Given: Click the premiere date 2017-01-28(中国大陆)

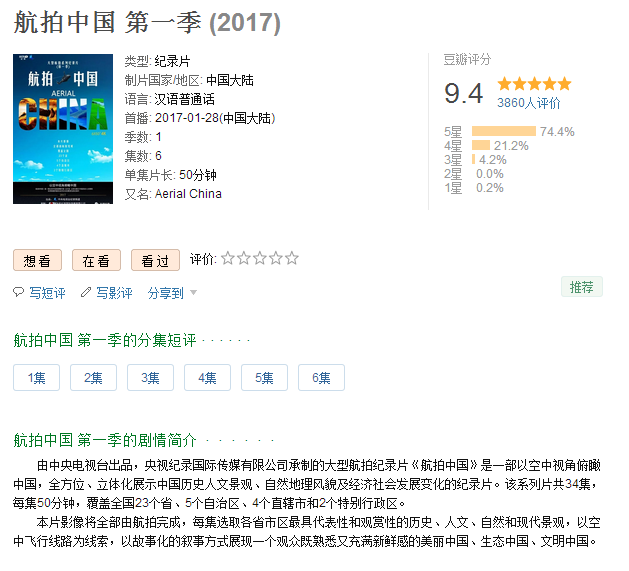Looking at the screenshot, I should [215, 118].
